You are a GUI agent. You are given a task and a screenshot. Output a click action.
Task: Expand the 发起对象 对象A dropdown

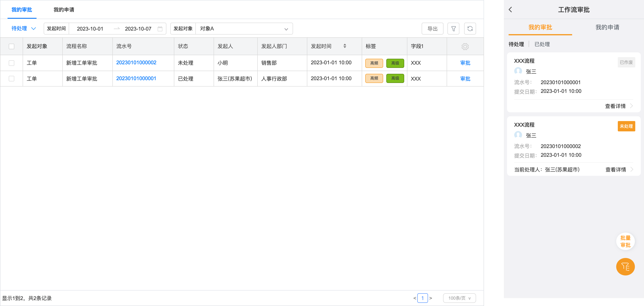(x=286, y=29)
